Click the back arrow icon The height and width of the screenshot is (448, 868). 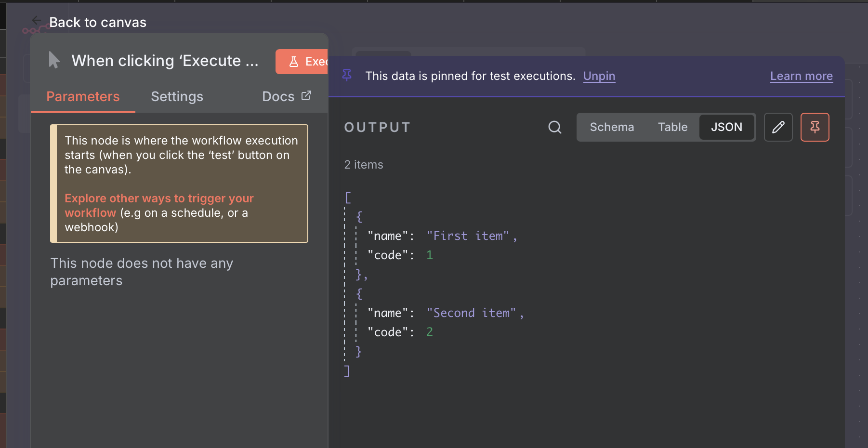(37, 20)
